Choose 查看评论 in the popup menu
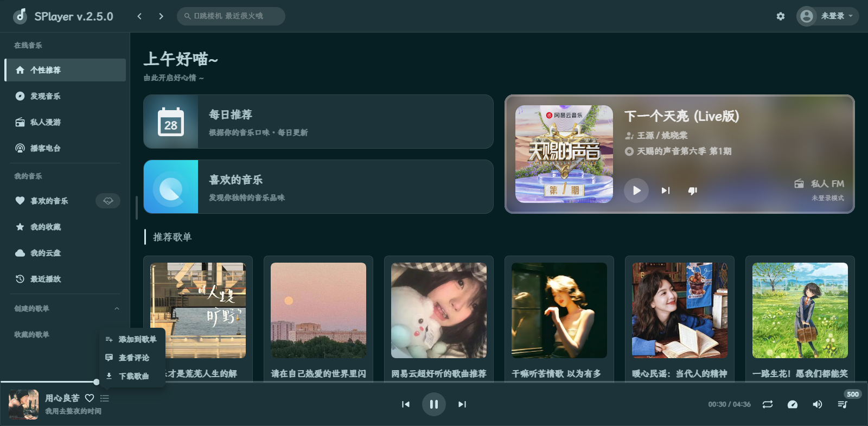The image size is (868, 426). coord(132,358)
